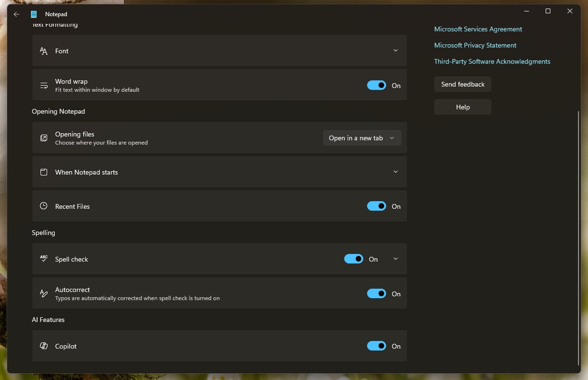The width and height of the screenshot is (588, 380).
Task: Expand the Spell check options
Action: tap(395, 259)
